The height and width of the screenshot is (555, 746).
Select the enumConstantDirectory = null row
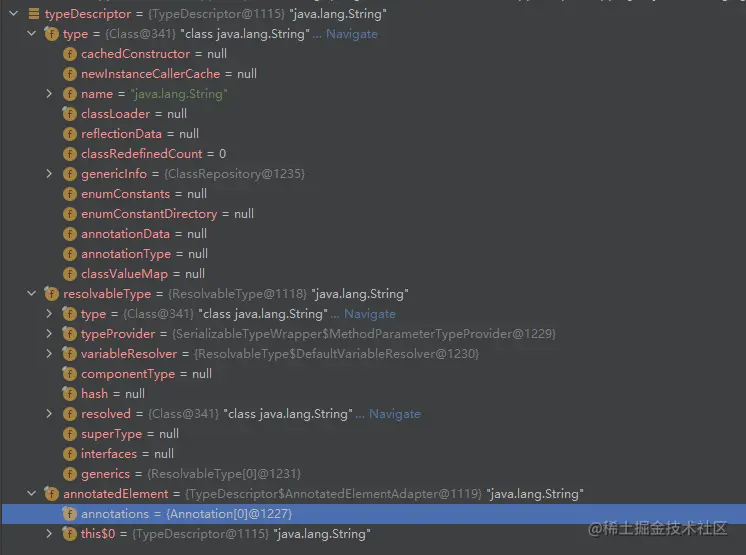pyautogui.click(x=373, y=214)
